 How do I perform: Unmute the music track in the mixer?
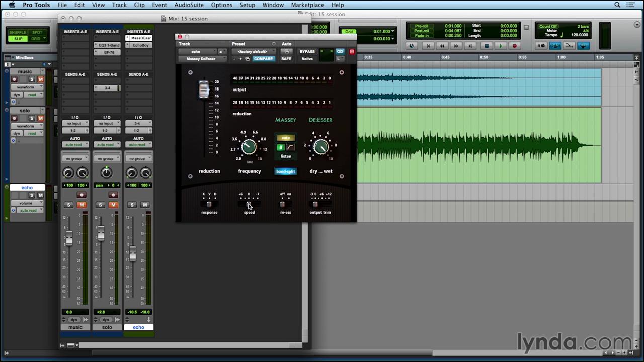coord(81,205)
